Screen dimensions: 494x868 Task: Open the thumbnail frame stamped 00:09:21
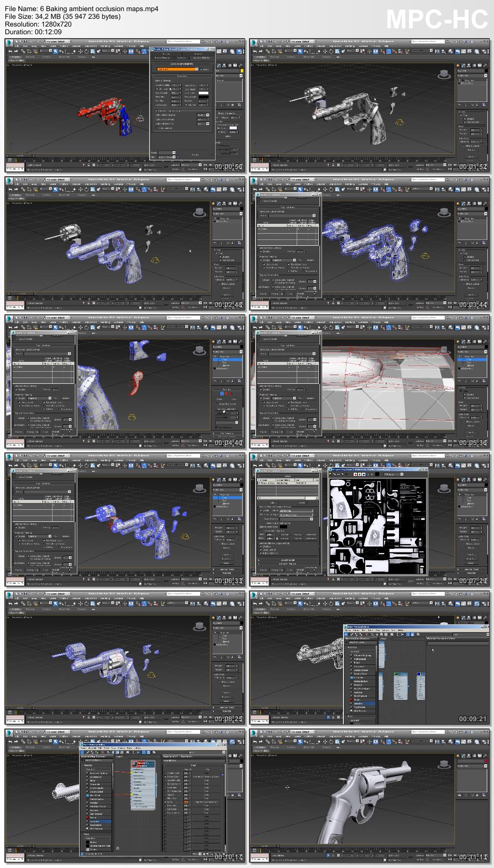pos(370,658)
